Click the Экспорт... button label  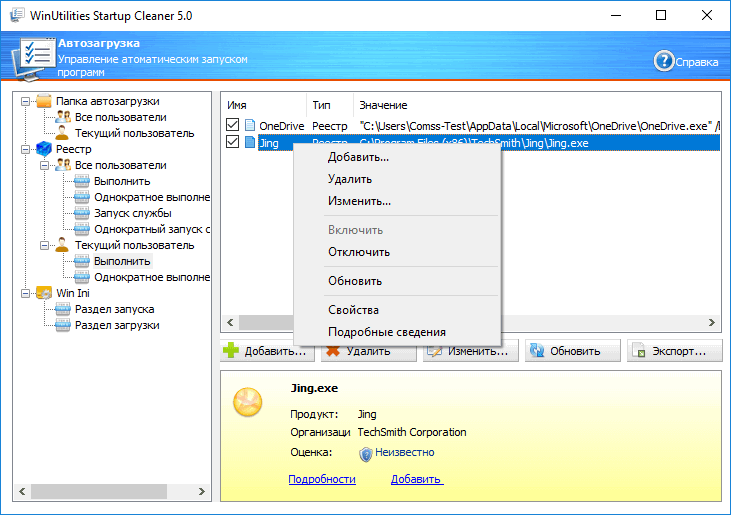679,351
